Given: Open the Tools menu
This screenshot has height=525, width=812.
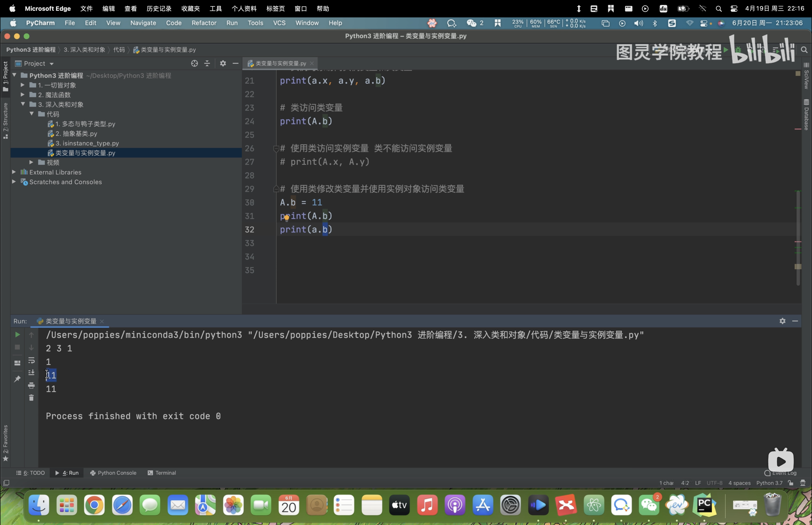Looking at the screenshot, I should [255, 23].
